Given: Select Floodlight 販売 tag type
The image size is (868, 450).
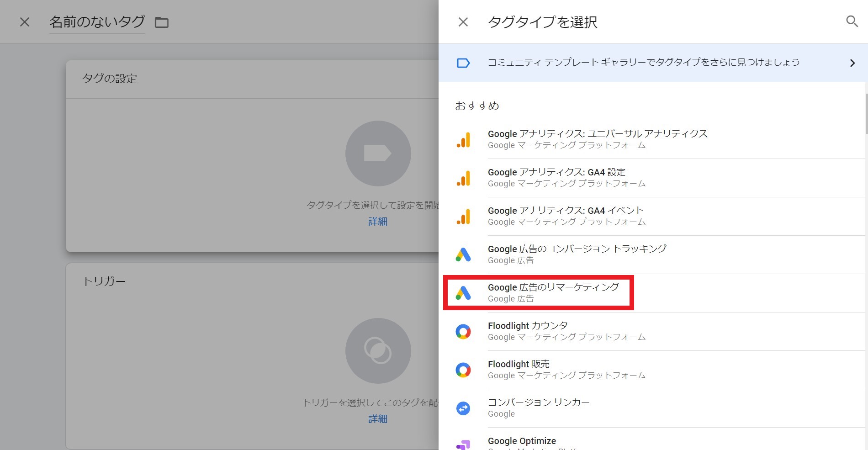Looking at the screenshot, I should pos(653,370).
